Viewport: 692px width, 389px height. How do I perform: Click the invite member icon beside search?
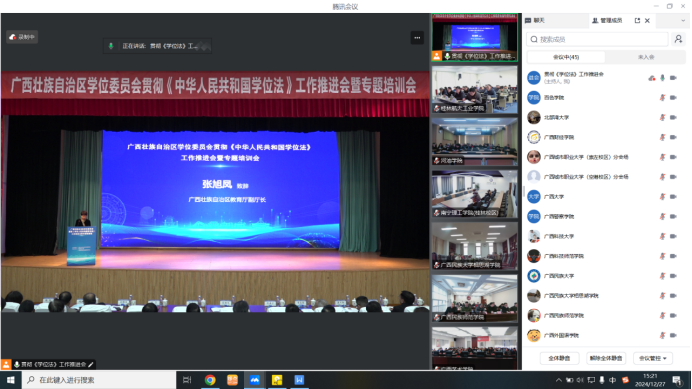click(678, 39)
